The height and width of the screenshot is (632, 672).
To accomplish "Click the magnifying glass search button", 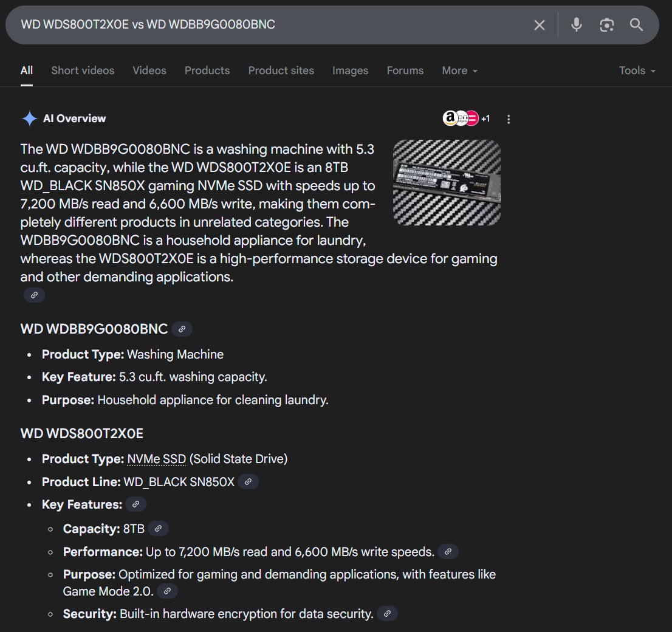I will [x=636, y=25].
